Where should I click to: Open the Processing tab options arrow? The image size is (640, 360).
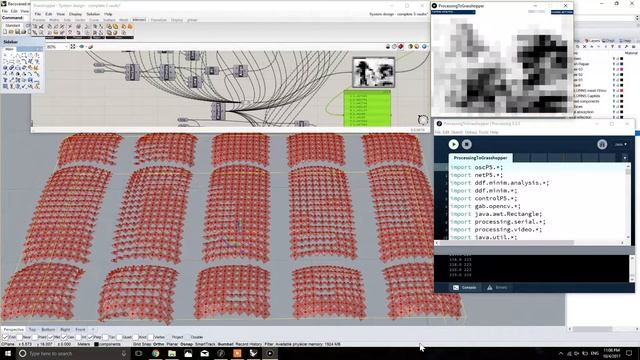[625, 158]
